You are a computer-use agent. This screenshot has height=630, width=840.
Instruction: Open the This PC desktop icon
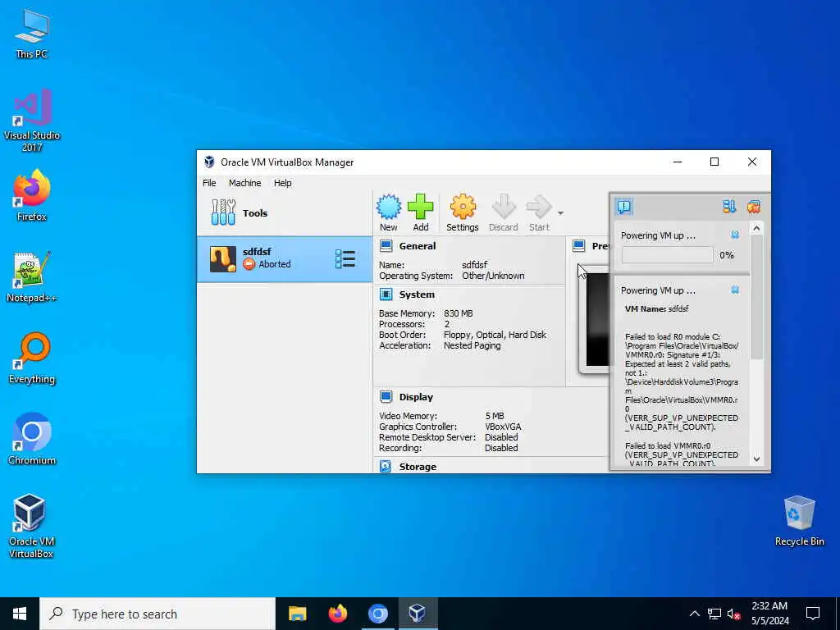point(32,33)
